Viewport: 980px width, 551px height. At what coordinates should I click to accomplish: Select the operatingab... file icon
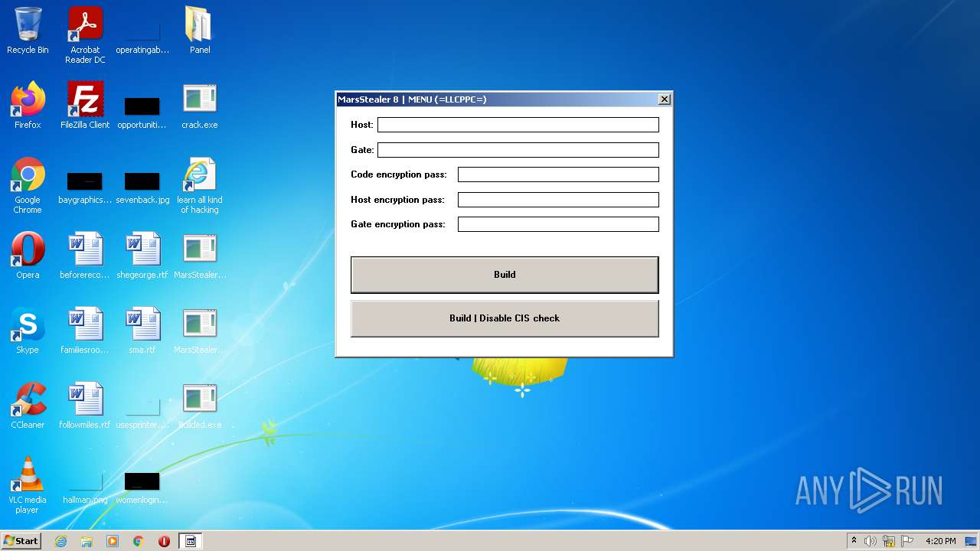point(142,38)
